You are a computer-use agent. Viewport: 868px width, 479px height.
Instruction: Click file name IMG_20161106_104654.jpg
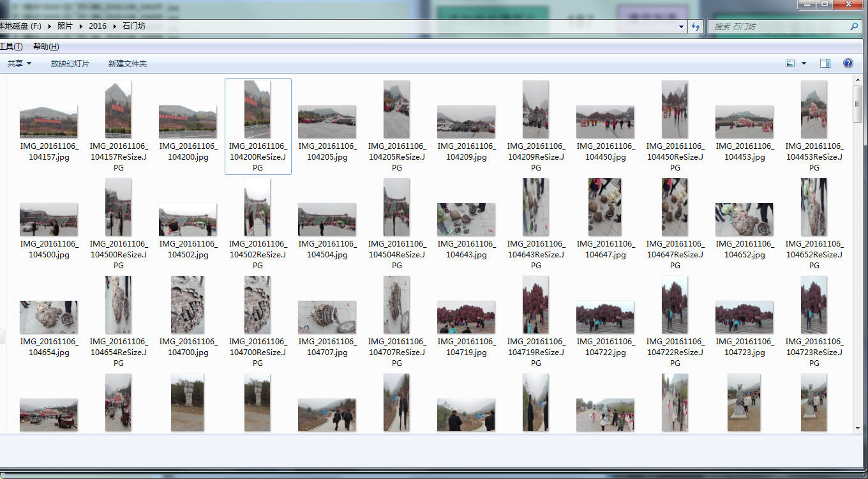49,347
